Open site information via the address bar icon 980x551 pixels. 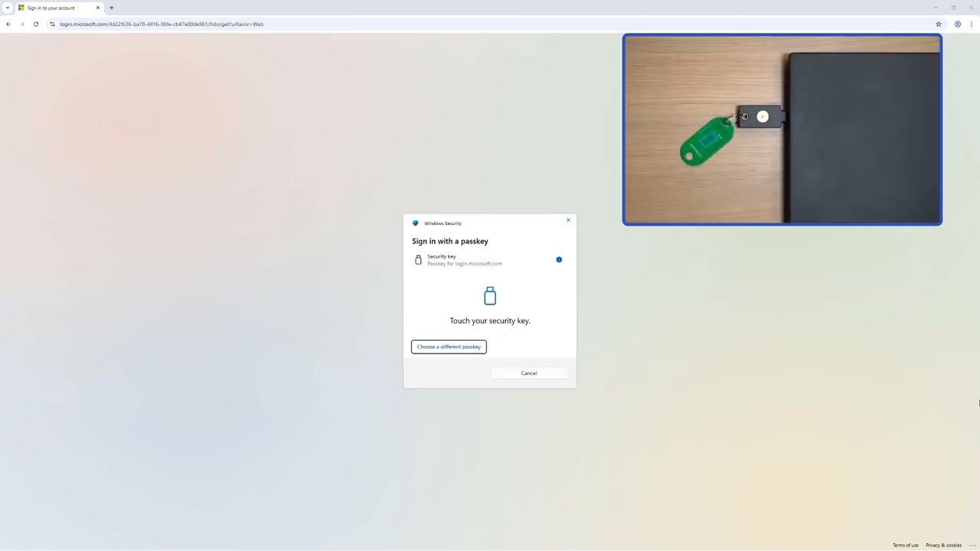[51, 24]
